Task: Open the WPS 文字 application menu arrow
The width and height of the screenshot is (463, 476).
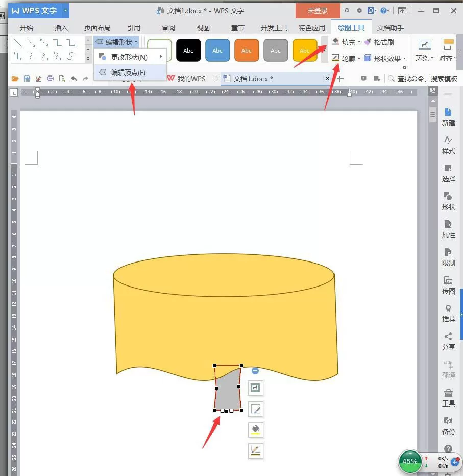Action: click(x=65, y=11)
